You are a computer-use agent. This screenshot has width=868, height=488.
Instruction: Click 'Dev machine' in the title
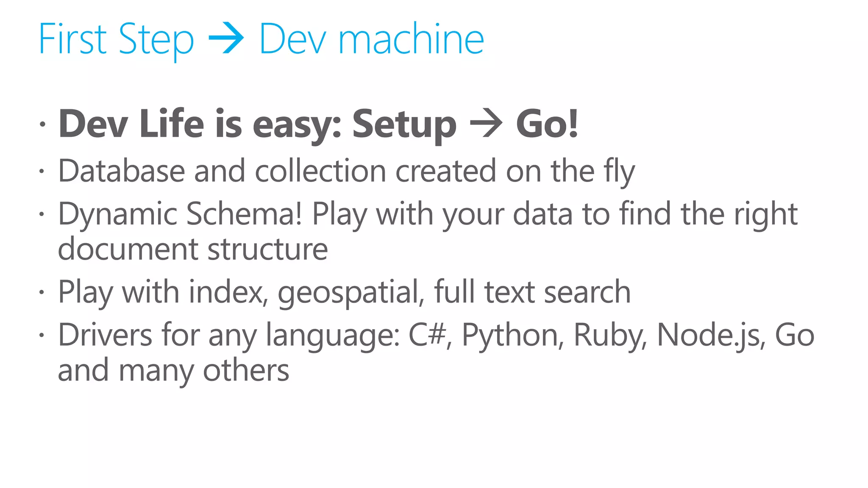[x=372, y=39]
